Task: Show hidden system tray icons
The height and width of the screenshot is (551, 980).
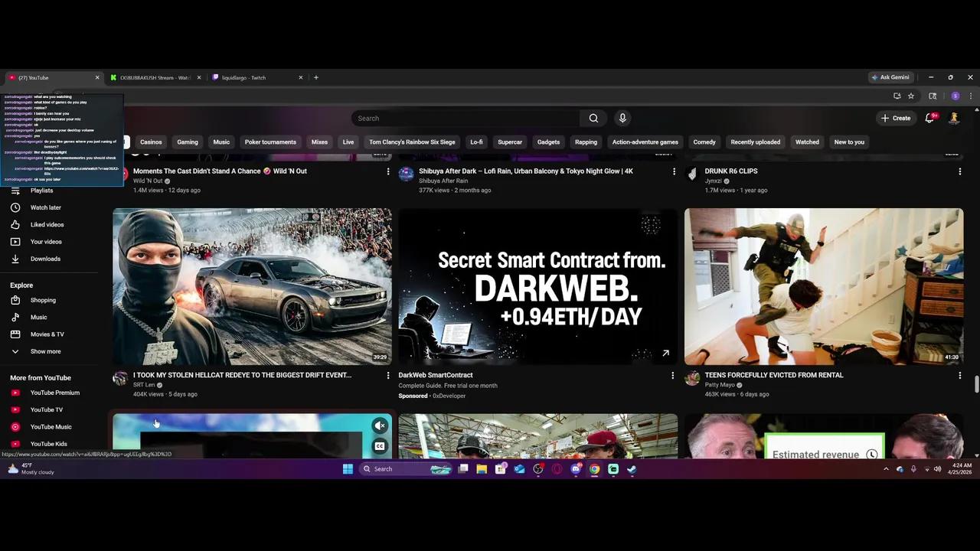Action: pos(886,469)
